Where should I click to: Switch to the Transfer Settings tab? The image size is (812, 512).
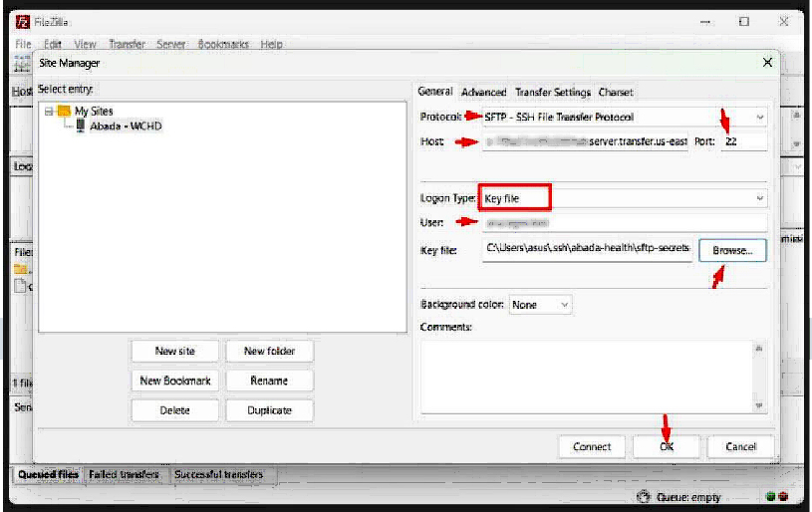click(x=553, y=93)
